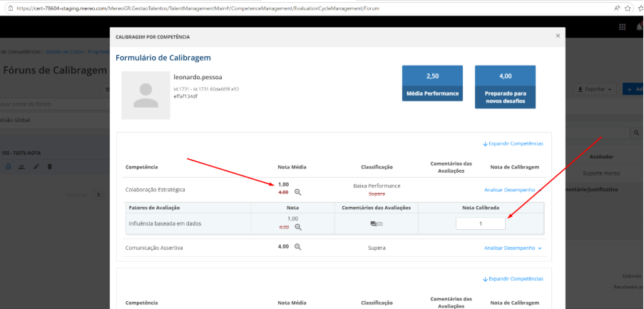
Task: Click the Nota Calibrada input field
Action: 481,223
